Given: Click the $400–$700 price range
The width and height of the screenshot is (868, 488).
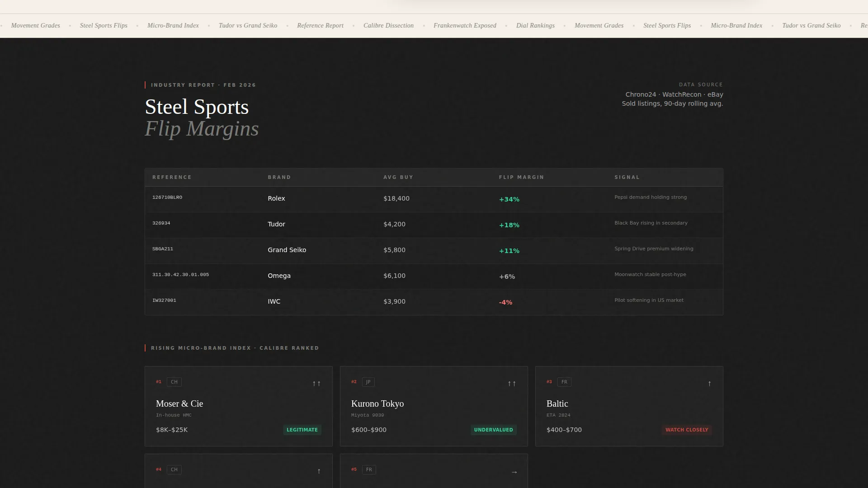Looking at the screenshot, I should point(564,430).
